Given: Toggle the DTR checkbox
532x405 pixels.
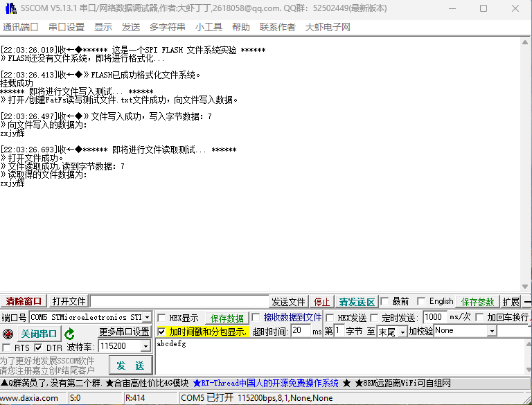Looking at the screenshot, I should click(38, 348).
